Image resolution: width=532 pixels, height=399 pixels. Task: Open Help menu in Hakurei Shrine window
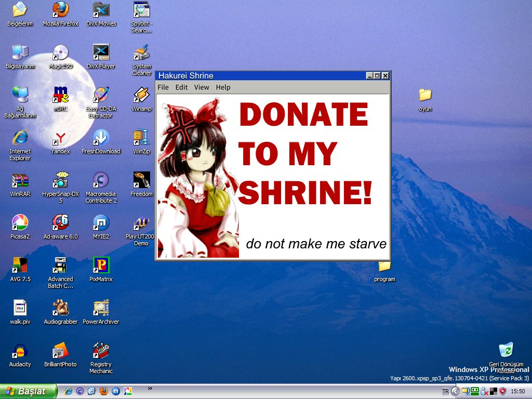point(223,87)
